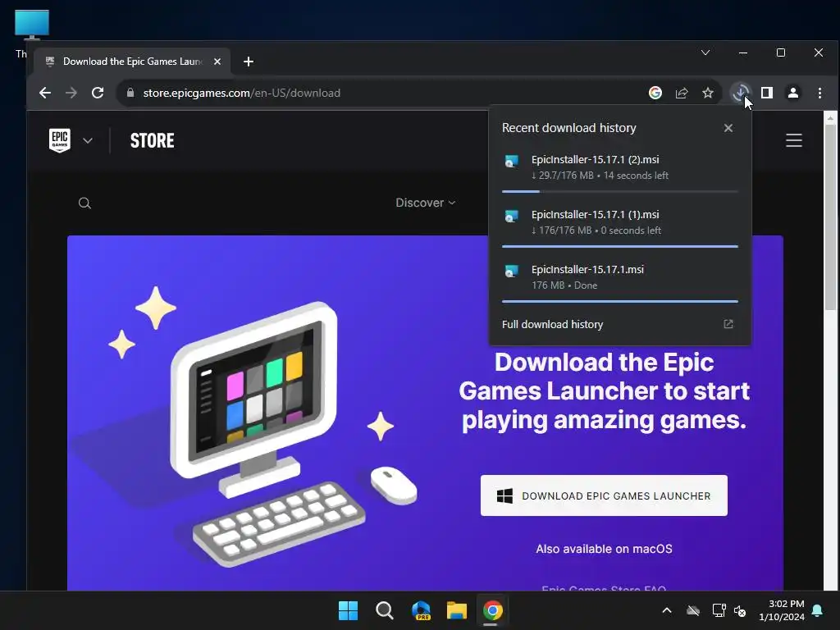This screenshot has height=630, width=840.
Task: Click the store search magnifier icon
Action: [84, 203]
